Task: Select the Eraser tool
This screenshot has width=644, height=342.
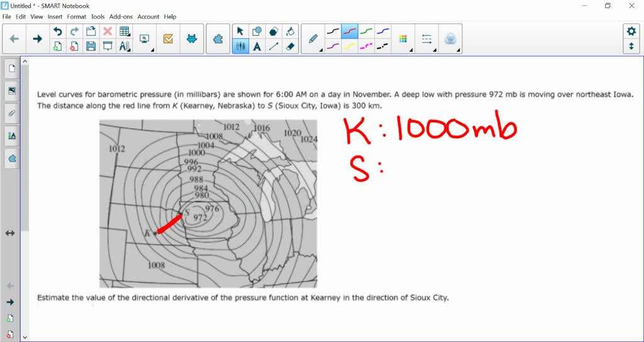Action: click(291, 46)
